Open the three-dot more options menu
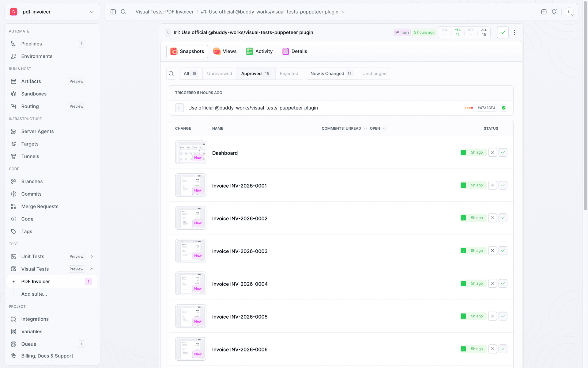This screenshot has width=588, height=368. (x=515, y=33)
